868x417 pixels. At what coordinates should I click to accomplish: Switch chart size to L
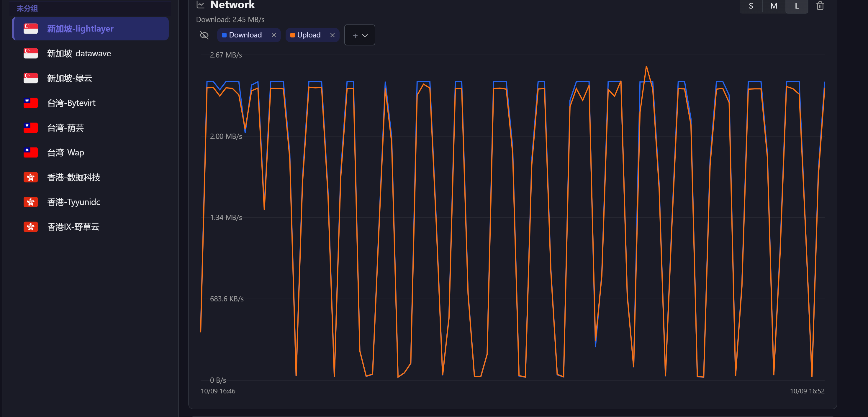(797, 6)
